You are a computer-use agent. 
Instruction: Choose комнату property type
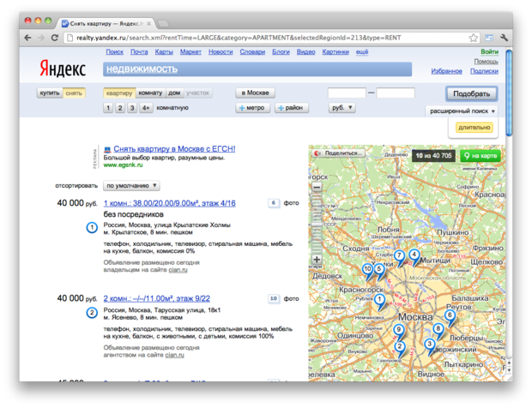[150, 93]
